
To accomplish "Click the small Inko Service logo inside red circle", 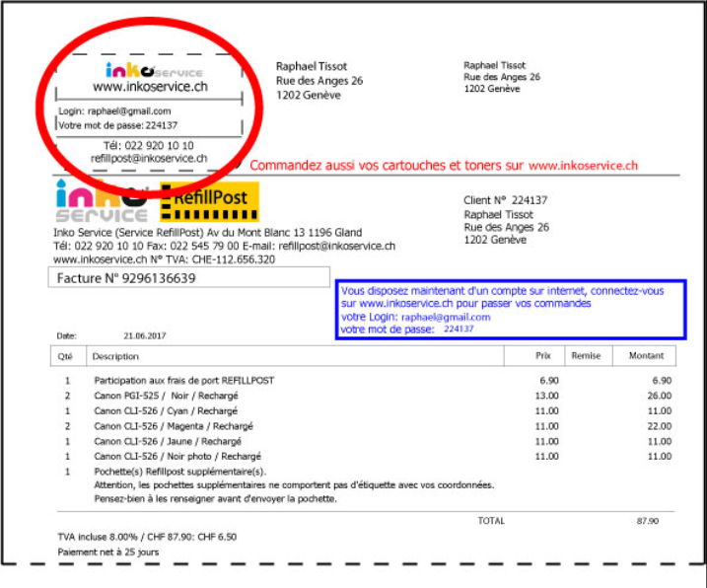I will pyautogui.click(x=153, y=71).
